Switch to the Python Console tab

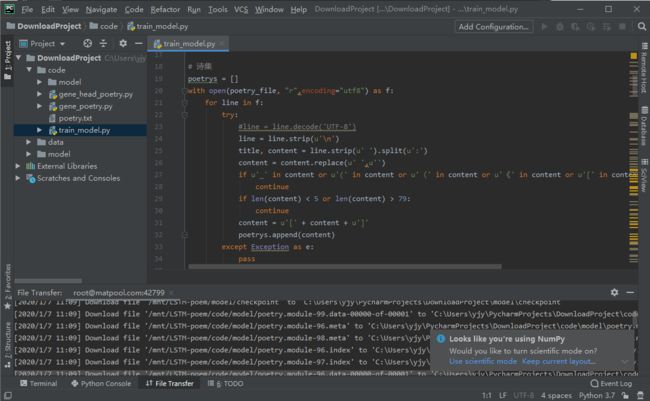click(x=101, y=383)
